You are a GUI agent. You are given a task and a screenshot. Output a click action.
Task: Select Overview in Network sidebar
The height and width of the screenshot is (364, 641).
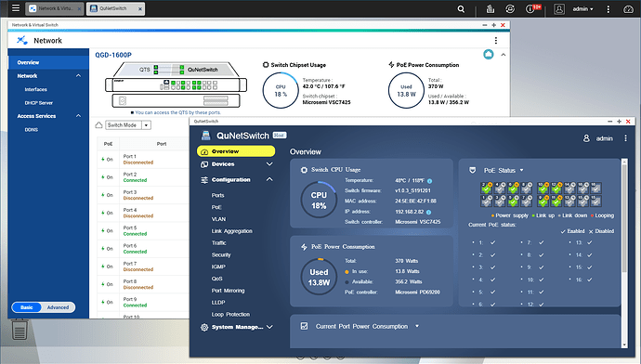click(48, 62)
